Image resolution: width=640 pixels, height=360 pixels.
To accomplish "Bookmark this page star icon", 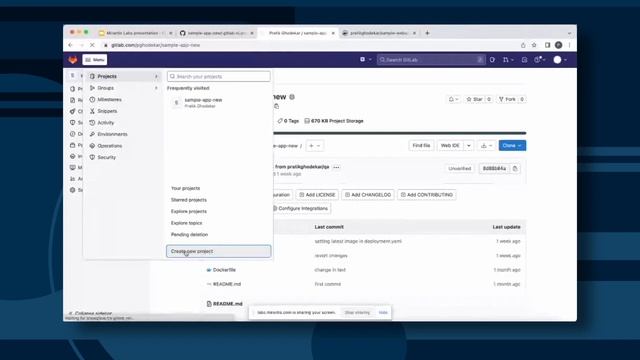I will [534, 45].
